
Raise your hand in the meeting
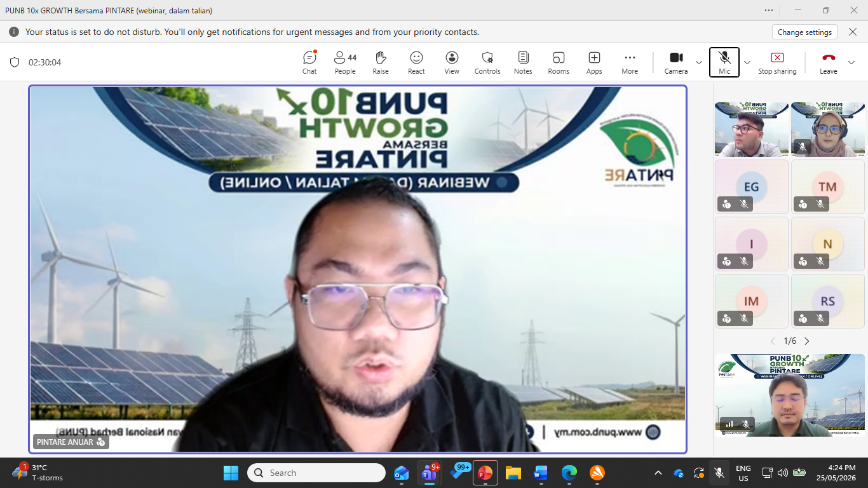click(x=381, y=62)
